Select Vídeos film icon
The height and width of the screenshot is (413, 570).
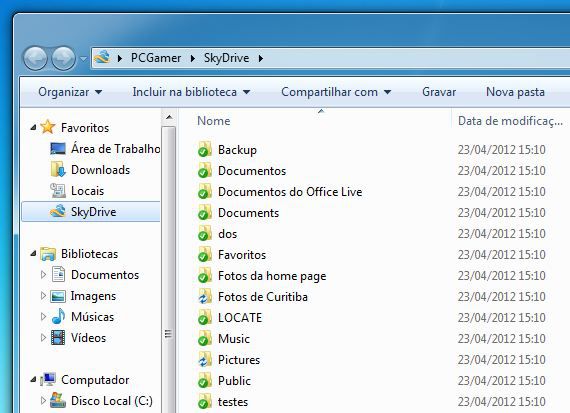coord(58,337)
